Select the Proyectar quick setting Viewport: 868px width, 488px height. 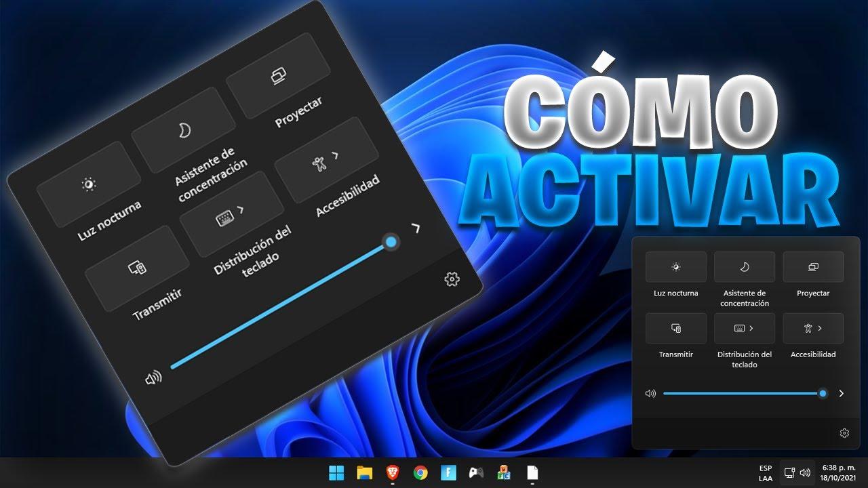coord(813,266)
